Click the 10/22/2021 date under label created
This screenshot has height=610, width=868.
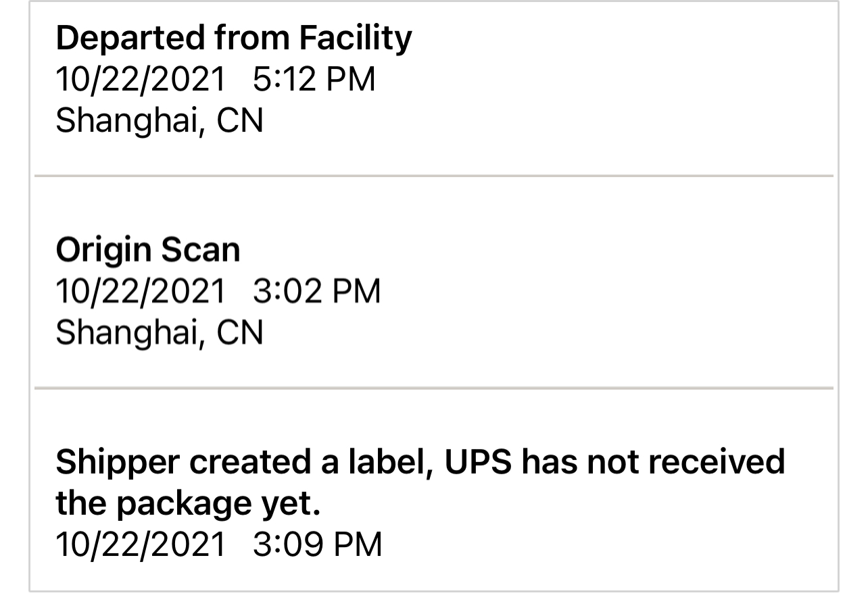(x=141, y=544)
